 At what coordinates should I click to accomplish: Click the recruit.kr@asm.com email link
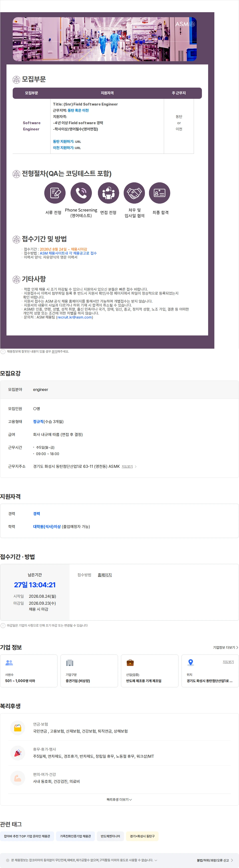74,317
